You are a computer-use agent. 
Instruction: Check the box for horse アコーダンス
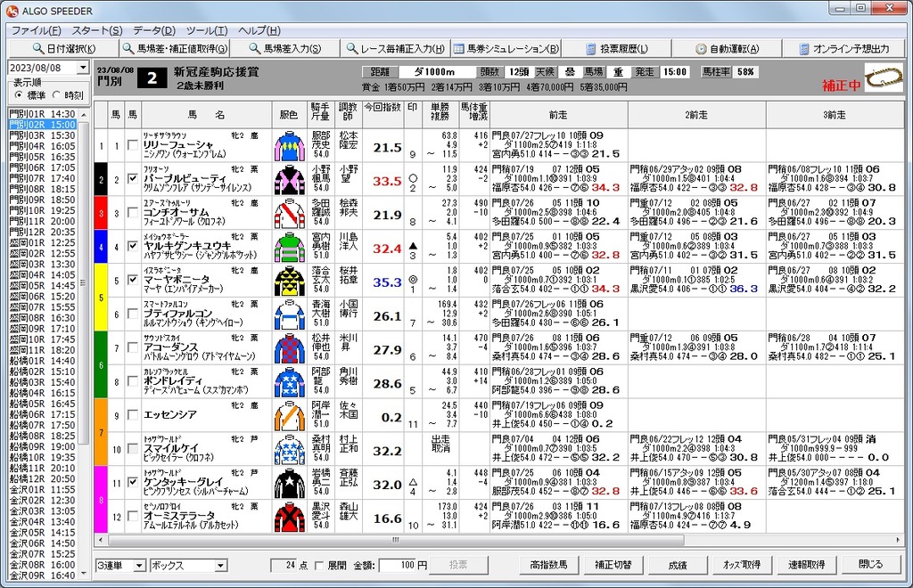coord(133,347)
